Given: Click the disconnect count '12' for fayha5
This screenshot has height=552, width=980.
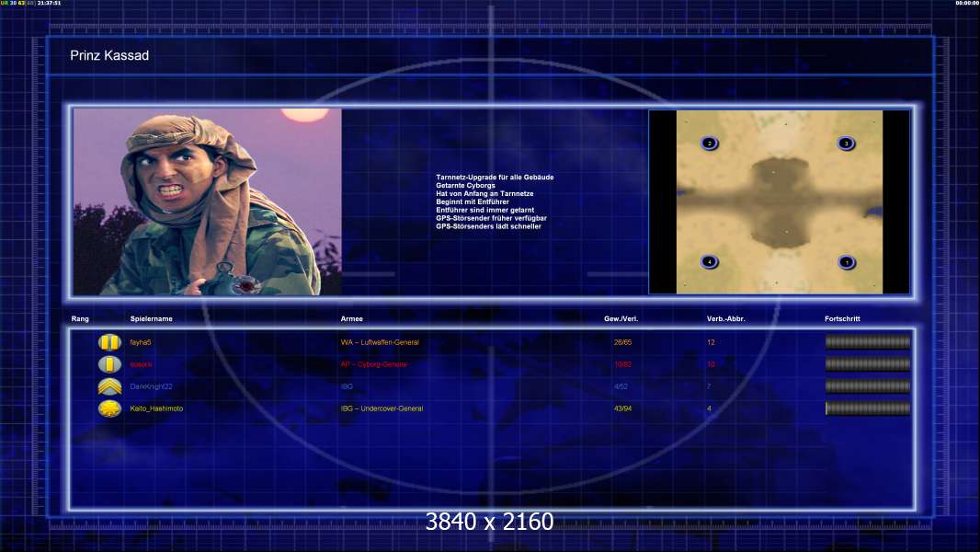Looking at the screenshot, I should pyautogui.click(x=711, y=342).
